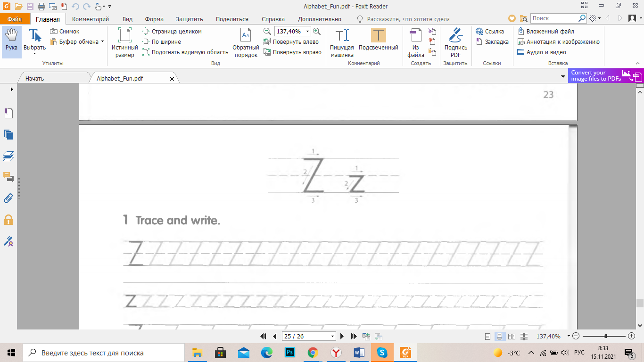Screen dimensions: 644x362
Task: Click Reflow (Обратный порядок) button
Action: pos(246,42)
